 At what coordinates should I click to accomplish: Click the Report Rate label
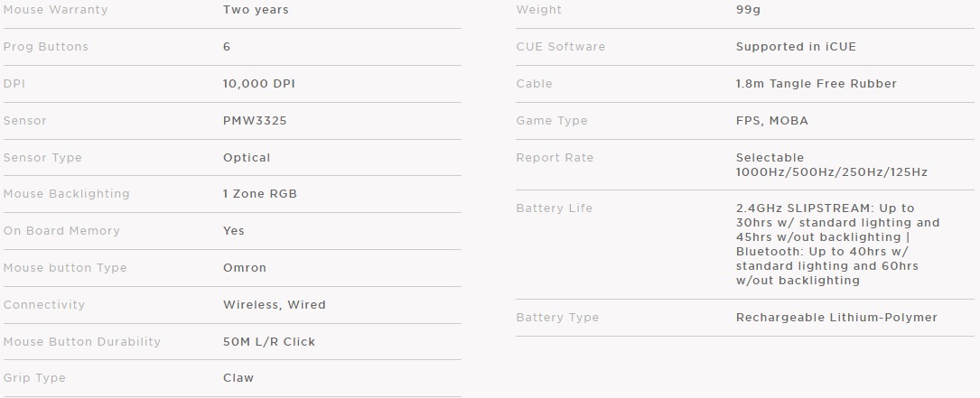pyautogui.click(x=555, y=158)
